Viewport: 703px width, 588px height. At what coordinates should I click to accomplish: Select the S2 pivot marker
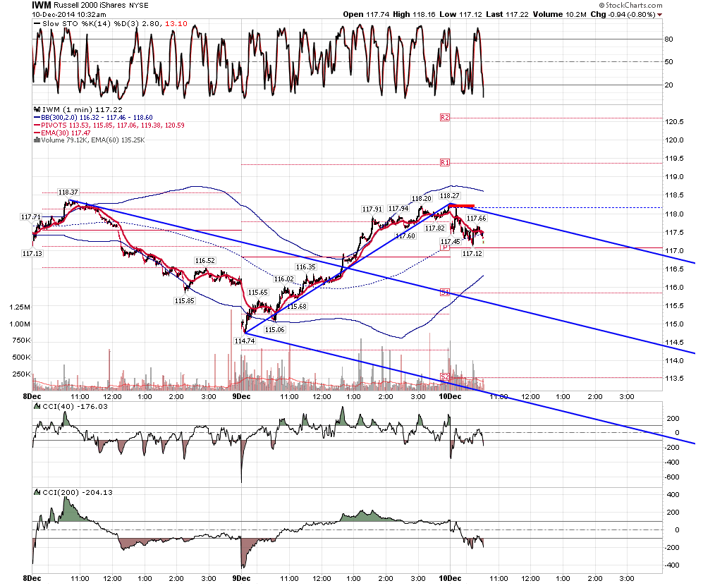pyautogui.click(x=444, y=377)
